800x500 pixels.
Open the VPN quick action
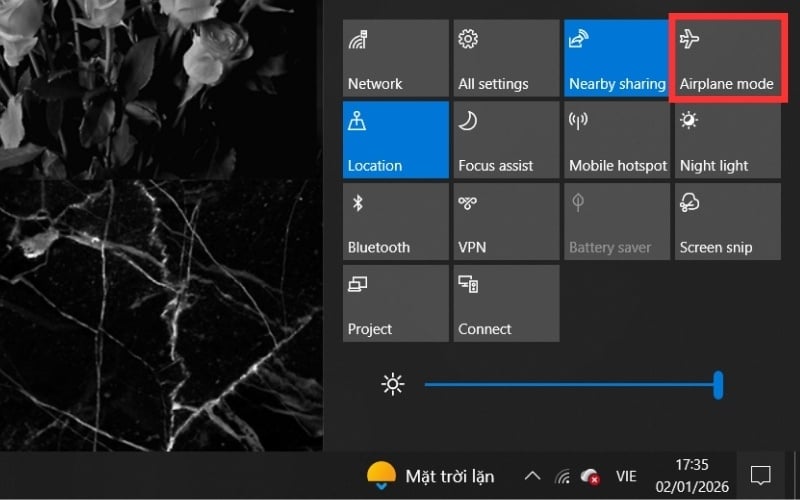pos(505,223)
